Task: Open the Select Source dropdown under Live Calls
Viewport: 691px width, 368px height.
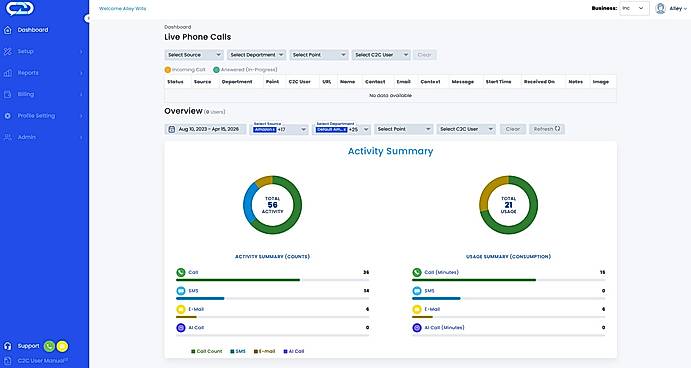Action: click(x=194, y=55)
